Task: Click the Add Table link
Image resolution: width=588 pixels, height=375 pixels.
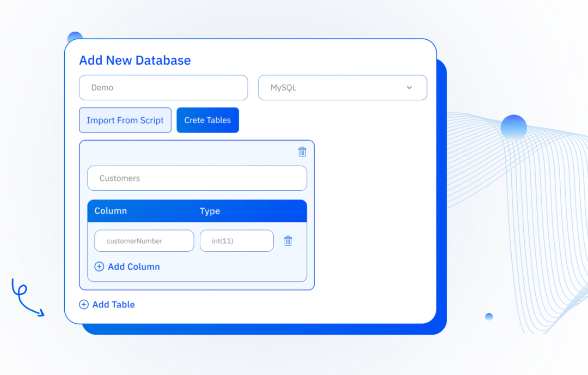Action: tap(113, 304)
